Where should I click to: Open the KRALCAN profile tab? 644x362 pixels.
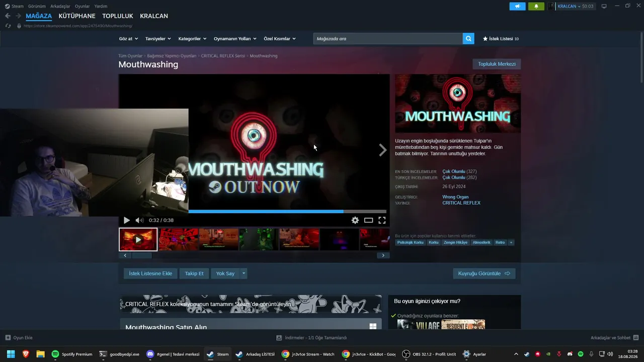[x=154, y=16]
